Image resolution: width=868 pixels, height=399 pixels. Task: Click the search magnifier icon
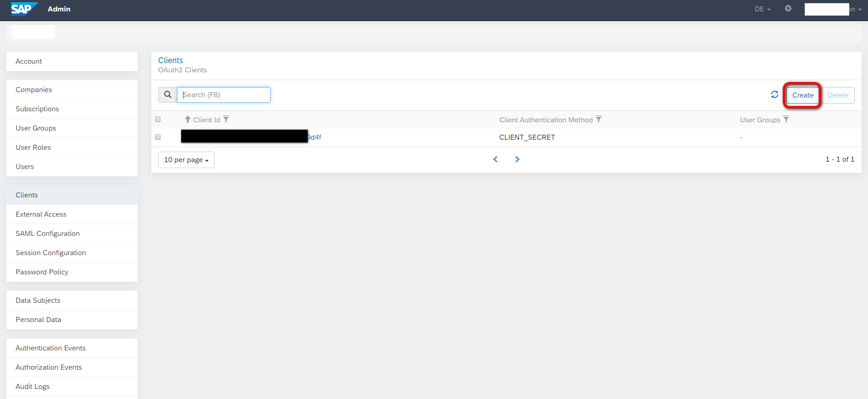click(168, 95)
